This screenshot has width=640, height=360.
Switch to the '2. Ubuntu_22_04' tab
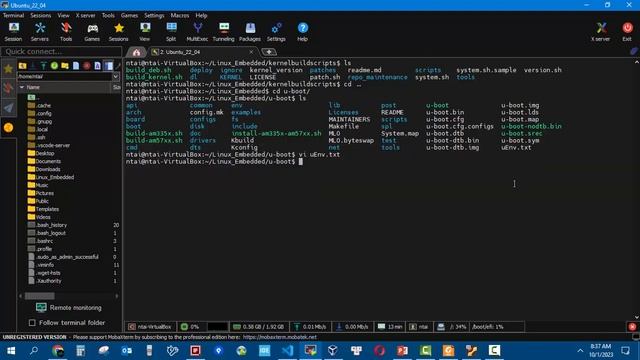coord(202,52)
